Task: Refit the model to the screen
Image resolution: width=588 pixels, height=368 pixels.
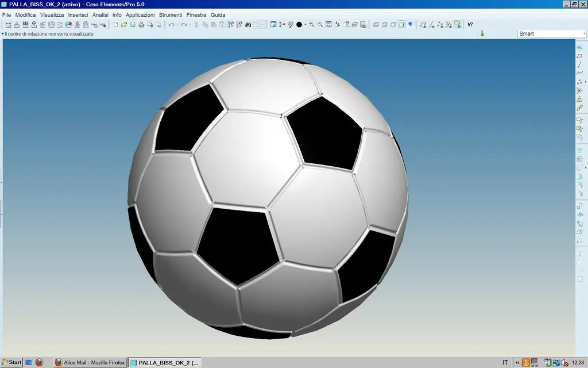Action: pyautogui.click(x=328, y=25)
